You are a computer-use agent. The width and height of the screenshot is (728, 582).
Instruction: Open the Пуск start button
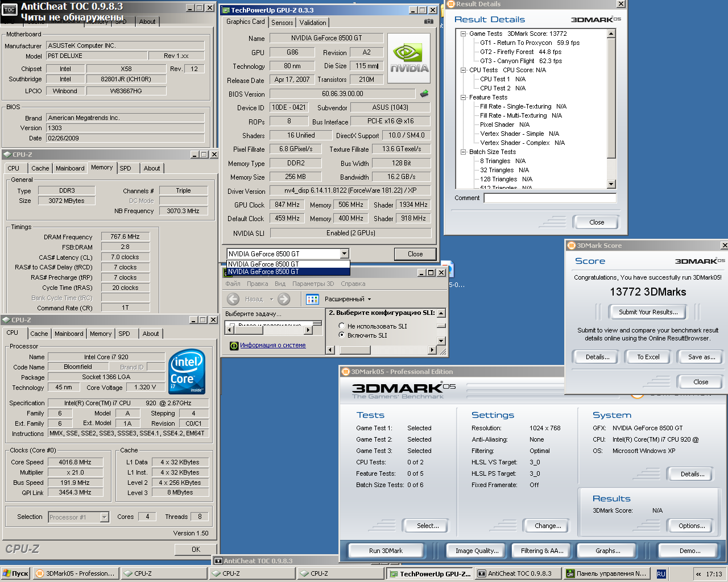point(15,573)
